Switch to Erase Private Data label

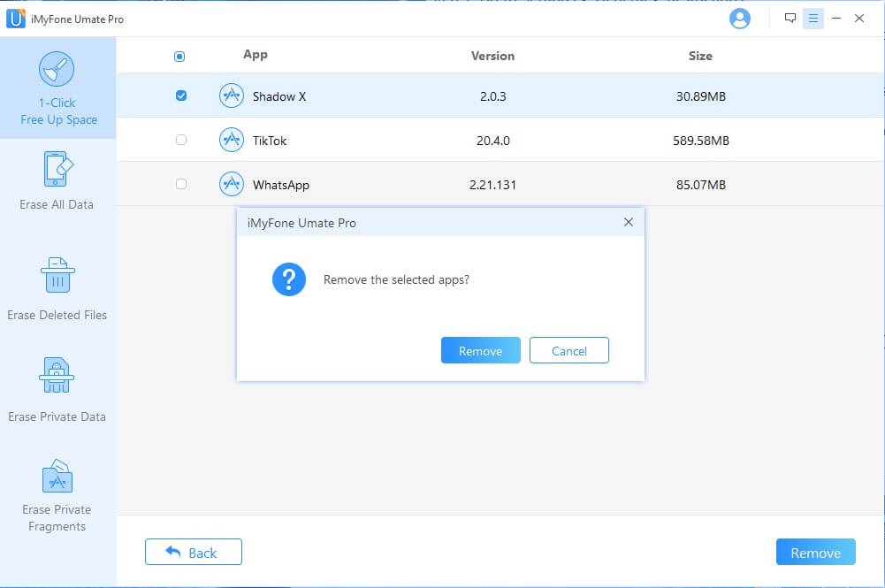click(x=57, y=416)
